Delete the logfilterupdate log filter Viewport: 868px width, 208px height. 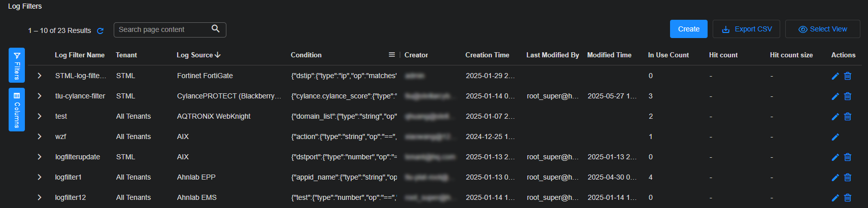848,157
